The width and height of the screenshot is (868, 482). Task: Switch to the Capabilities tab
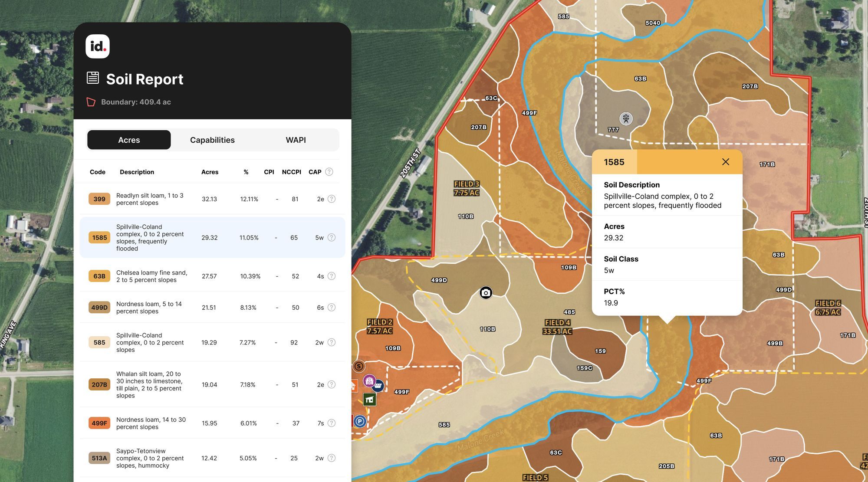(x=212, y=140)
